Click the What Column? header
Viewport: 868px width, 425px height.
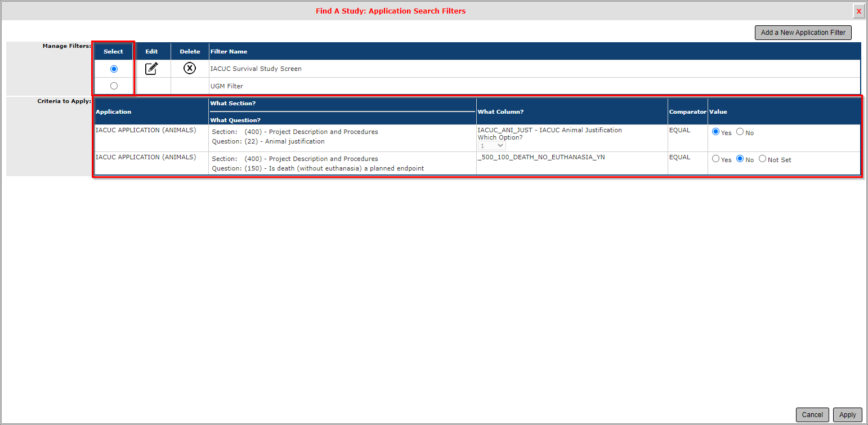[500, 111]
